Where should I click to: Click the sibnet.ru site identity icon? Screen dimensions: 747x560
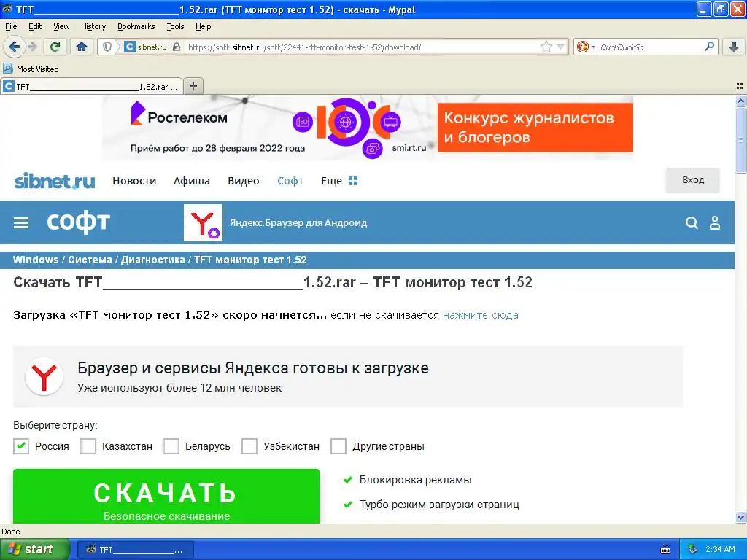coord(146,47)
